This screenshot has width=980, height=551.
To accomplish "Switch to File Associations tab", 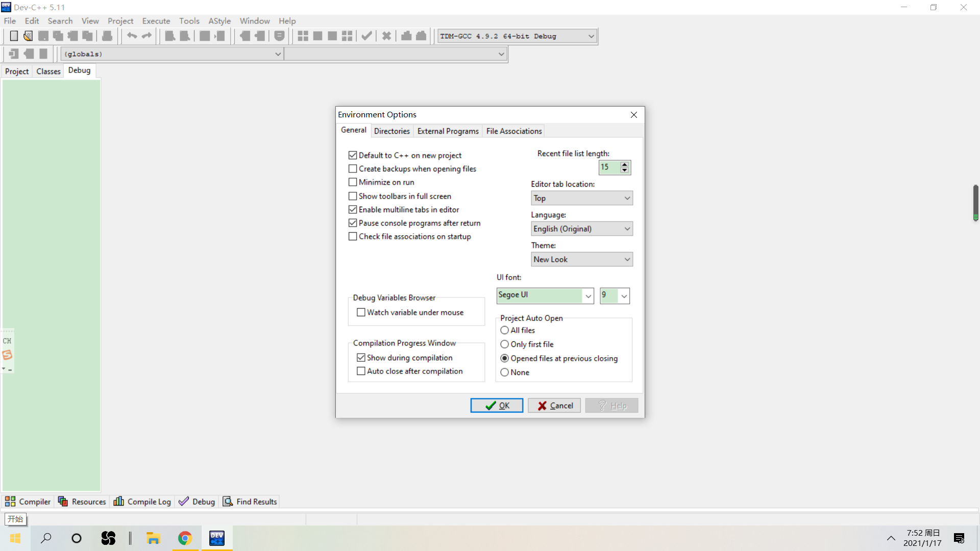I will (x=513, y=131).
